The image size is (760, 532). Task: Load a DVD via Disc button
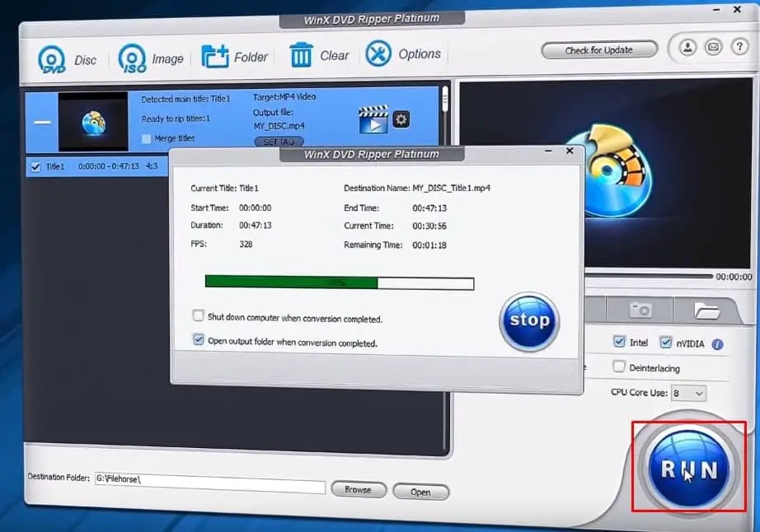click(x=67, y=59)
